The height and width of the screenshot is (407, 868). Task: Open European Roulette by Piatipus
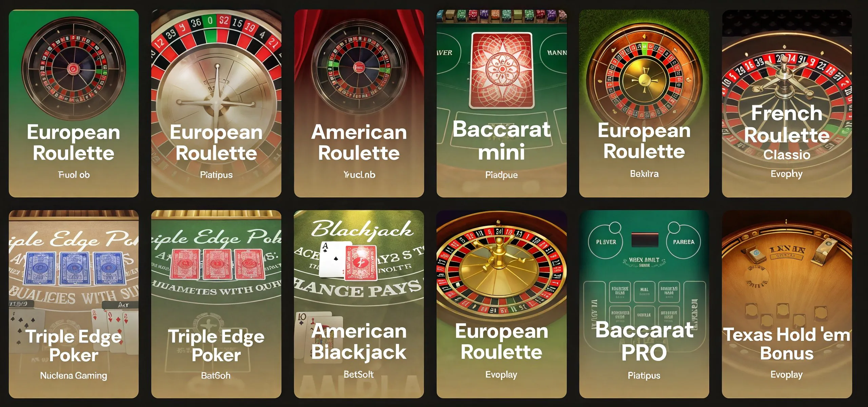click(216, 103)
